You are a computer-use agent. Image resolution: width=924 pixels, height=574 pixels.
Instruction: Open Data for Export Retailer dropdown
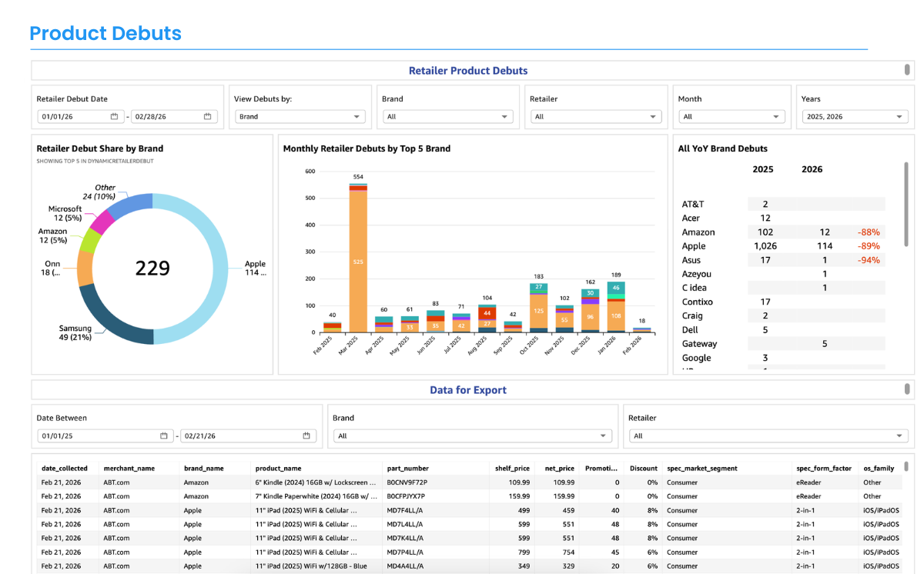768,436
